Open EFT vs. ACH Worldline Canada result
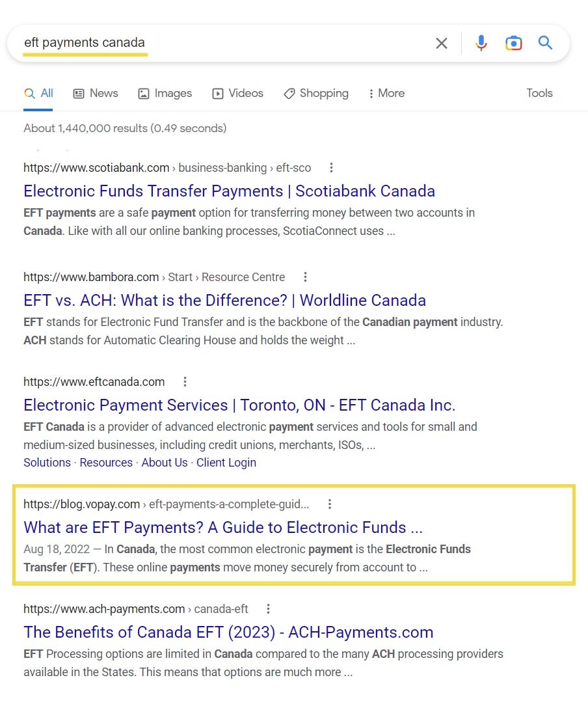The image size is (588, 708). pos(224,301)
